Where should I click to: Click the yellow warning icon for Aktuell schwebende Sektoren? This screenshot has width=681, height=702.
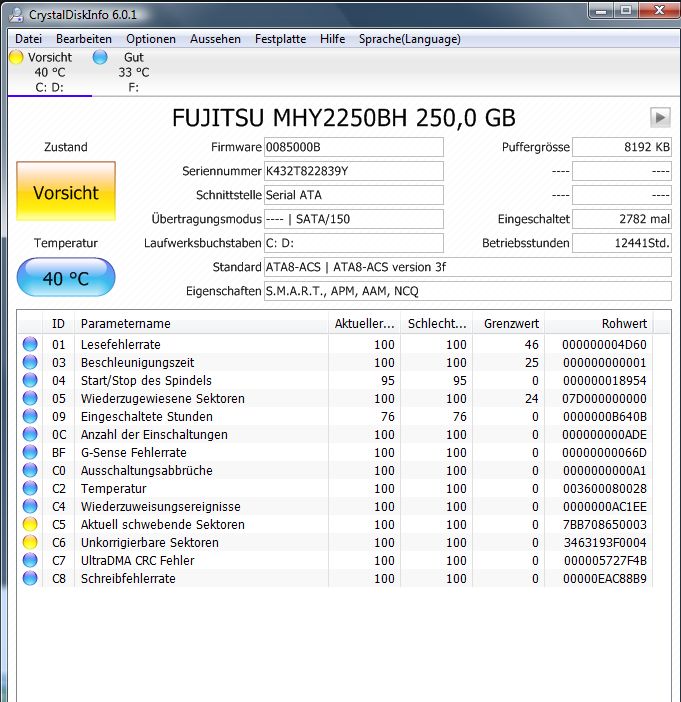pos(30,524)
